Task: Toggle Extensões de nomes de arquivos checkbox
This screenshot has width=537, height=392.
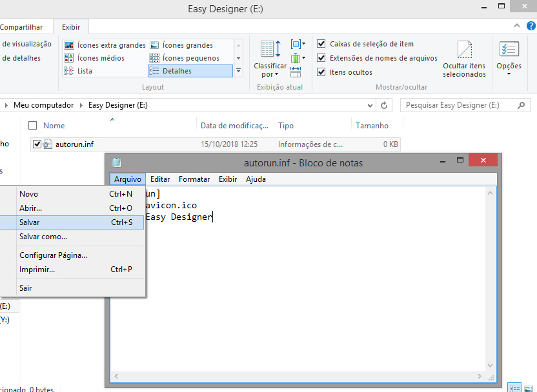Action: click(321, 58)
